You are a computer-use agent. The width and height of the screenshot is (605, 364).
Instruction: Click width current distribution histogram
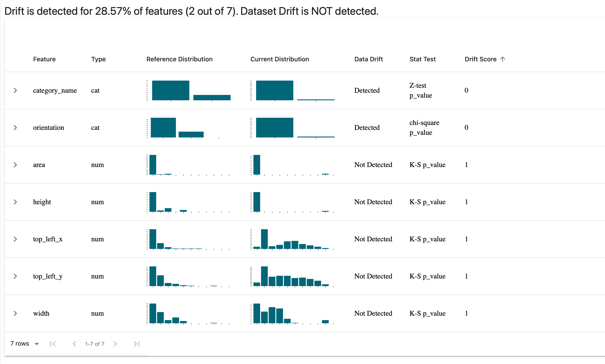(292, 313)
